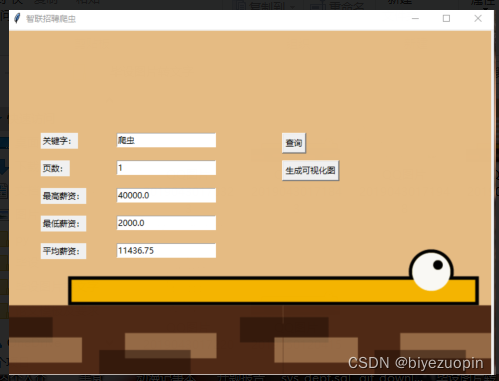Click the 平均薪资 field showing 11436.75

point(166,251)
